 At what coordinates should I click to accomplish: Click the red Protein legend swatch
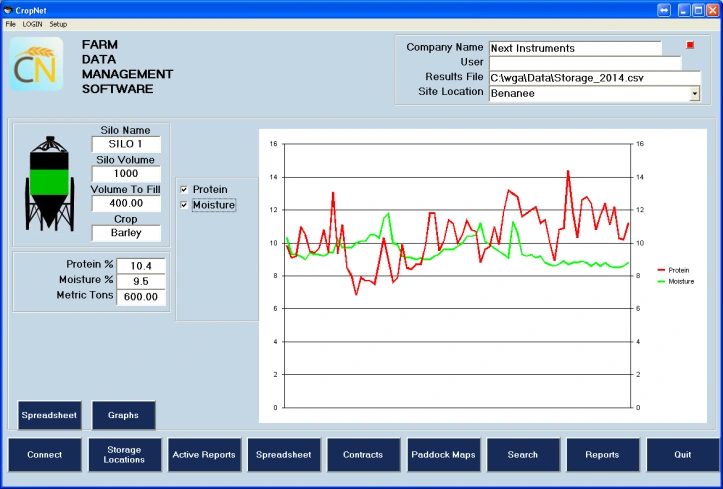661,270
